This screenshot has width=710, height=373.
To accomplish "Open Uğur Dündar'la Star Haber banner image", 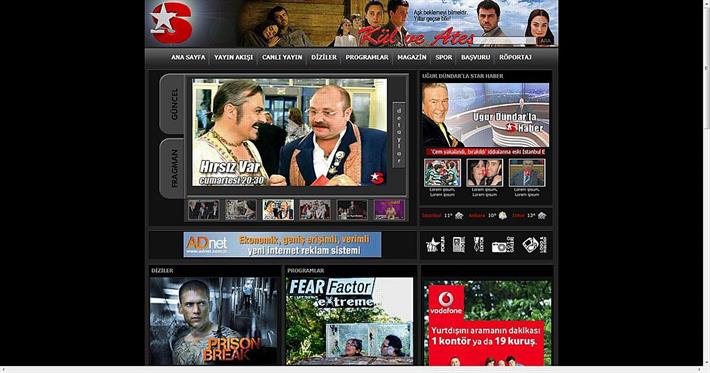I will (x=485, y=115).
